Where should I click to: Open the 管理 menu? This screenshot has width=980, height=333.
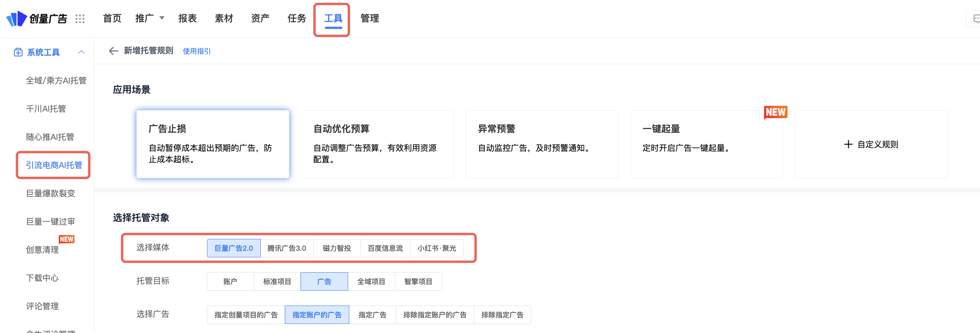[x=370, y=18]
